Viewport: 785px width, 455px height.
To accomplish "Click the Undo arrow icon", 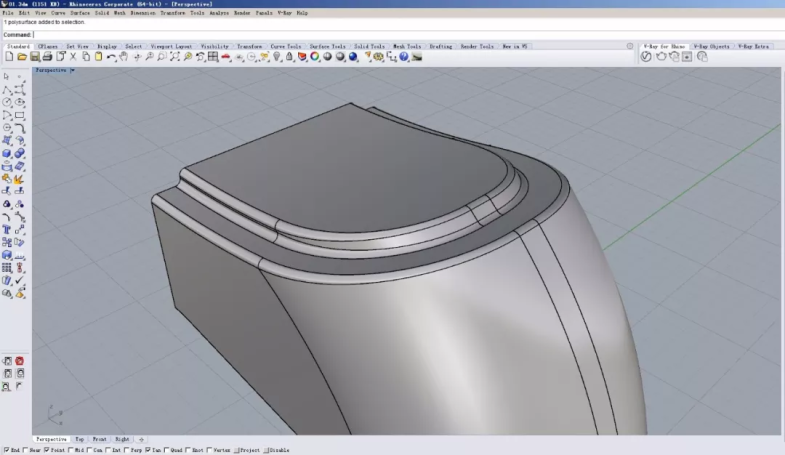I will coord(110,57).
